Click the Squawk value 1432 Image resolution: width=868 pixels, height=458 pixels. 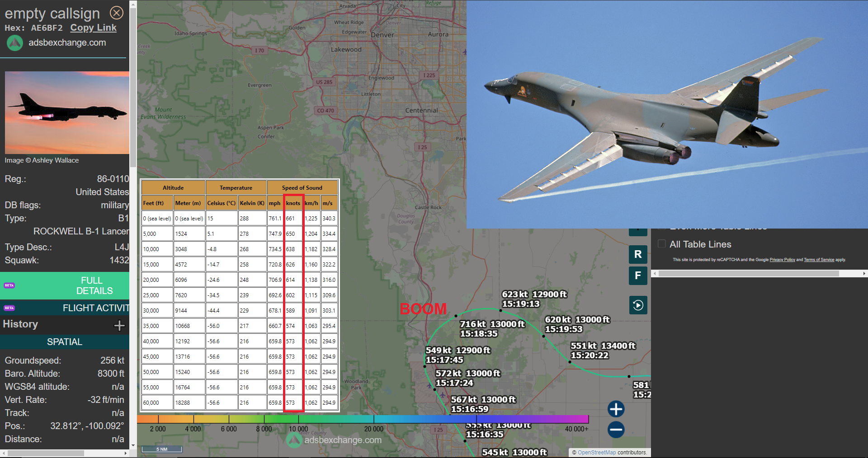click(119, 260)
